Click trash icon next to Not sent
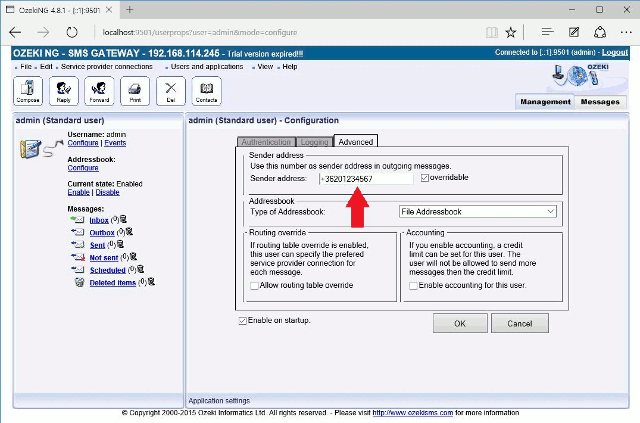Image resolution: width=640 pixels, height=423 pixels. click(x=133, y=256)
